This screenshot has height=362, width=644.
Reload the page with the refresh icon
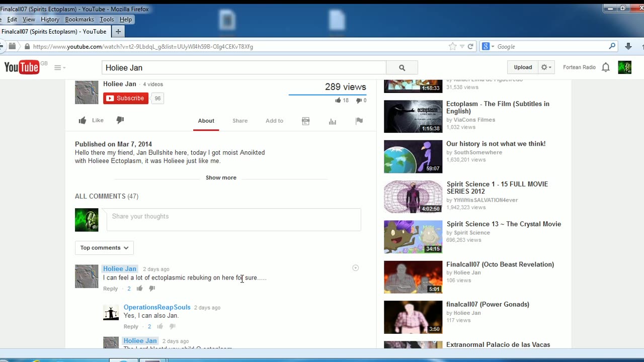tap(470, 46)
